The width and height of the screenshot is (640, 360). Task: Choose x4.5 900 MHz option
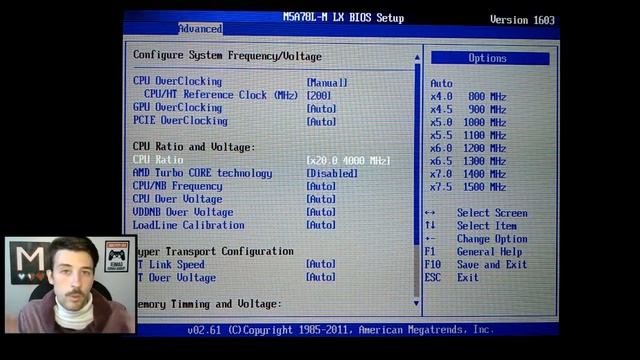[468, 110]
